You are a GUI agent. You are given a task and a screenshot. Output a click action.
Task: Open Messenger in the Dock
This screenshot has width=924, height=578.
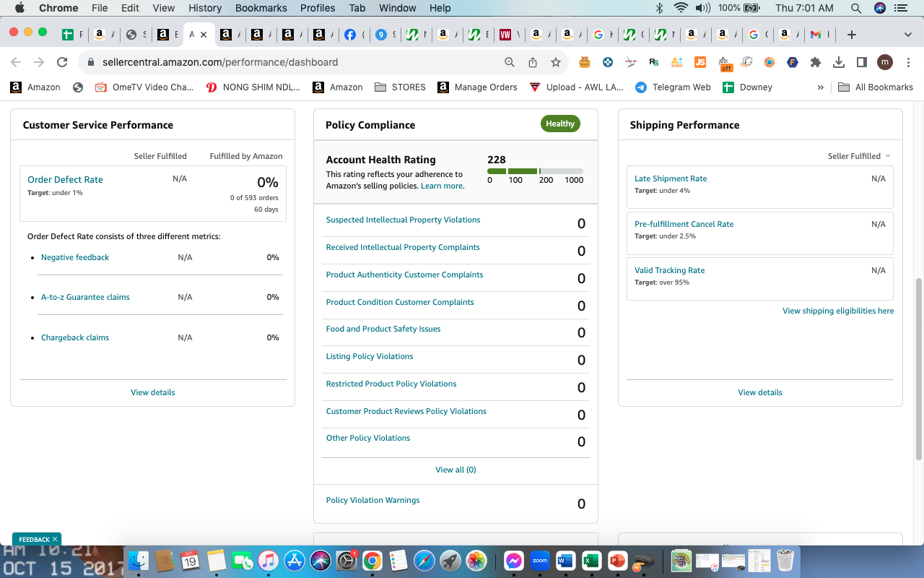click(x=513, y=560)
